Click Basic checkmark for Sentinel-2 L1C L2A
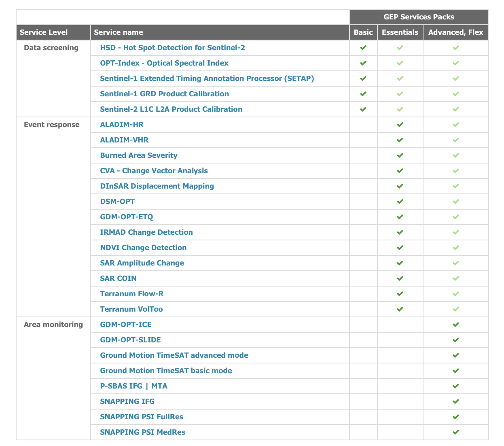This screenshot has height=446, width=504. [363, 109]
